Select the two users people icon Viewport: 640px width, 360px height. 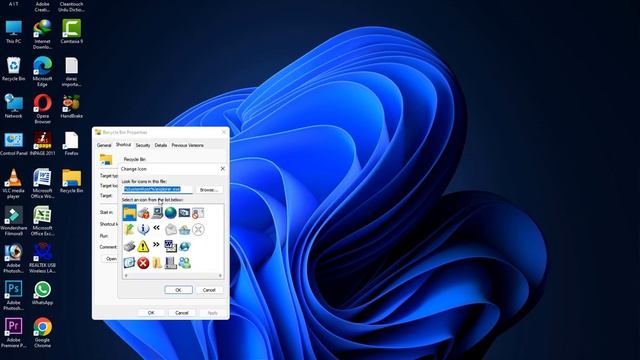(x=184, y=263)
